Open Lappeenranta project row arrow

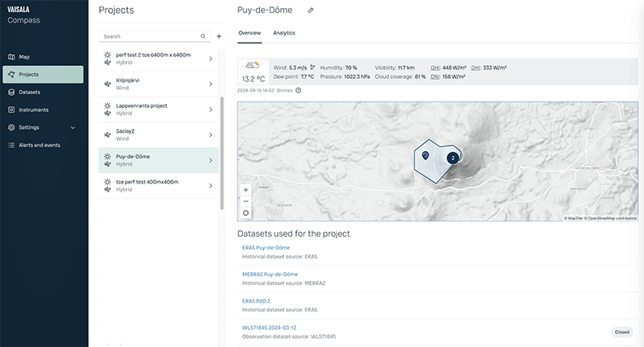210,109
